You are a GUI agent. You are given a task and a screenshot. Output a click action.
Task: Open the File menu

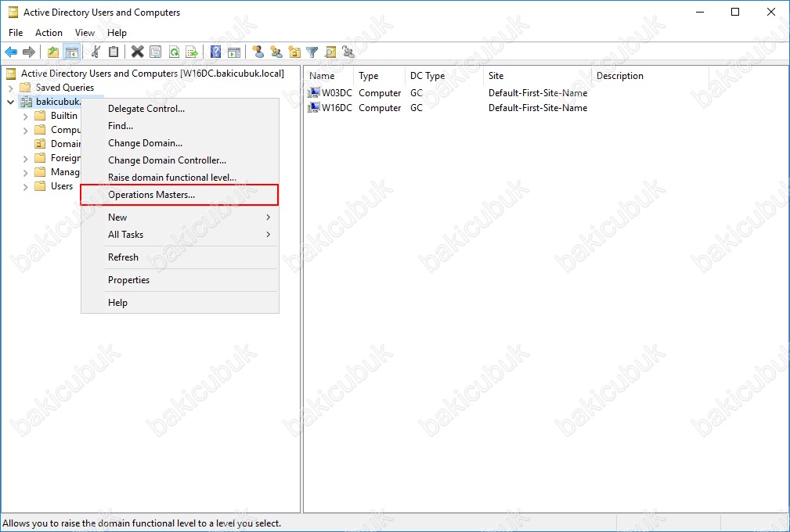tap(16, 33)
